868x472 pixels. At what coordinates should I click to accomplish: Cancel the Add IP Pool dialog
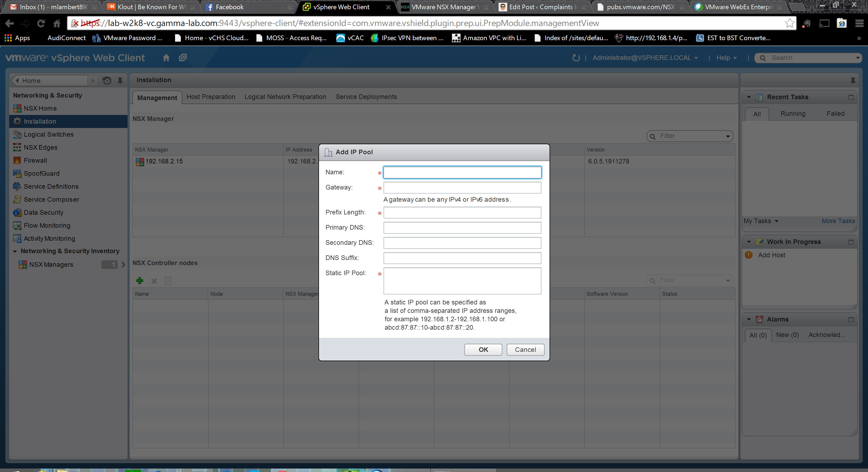click(x=525, y=349)
